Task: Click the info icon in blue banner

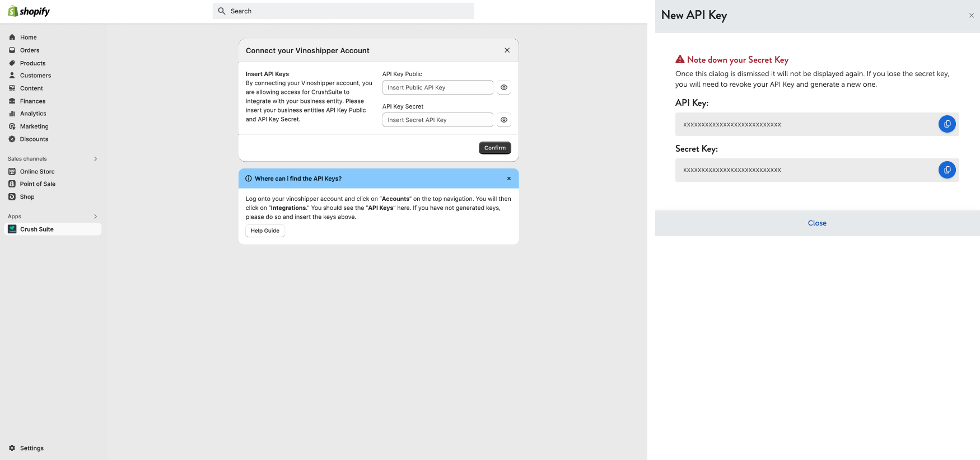Action: coord(249,179)
